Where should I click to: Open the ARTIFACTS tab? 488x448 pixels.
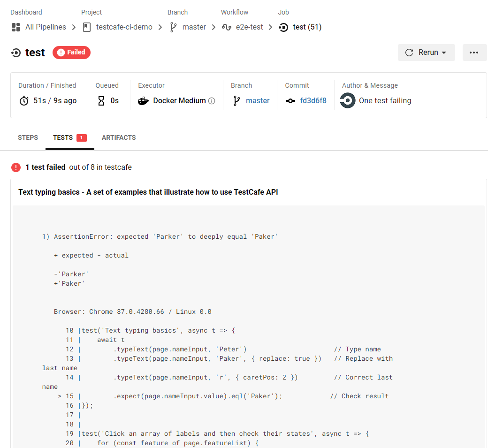pos(119,137)
